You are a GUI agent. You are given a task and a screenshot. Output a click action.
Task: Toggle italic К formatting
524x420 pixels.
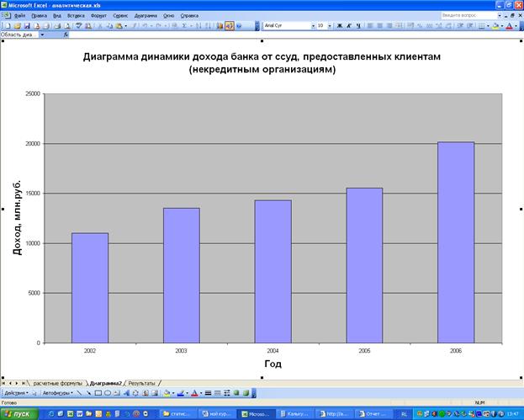pos(349,26)
